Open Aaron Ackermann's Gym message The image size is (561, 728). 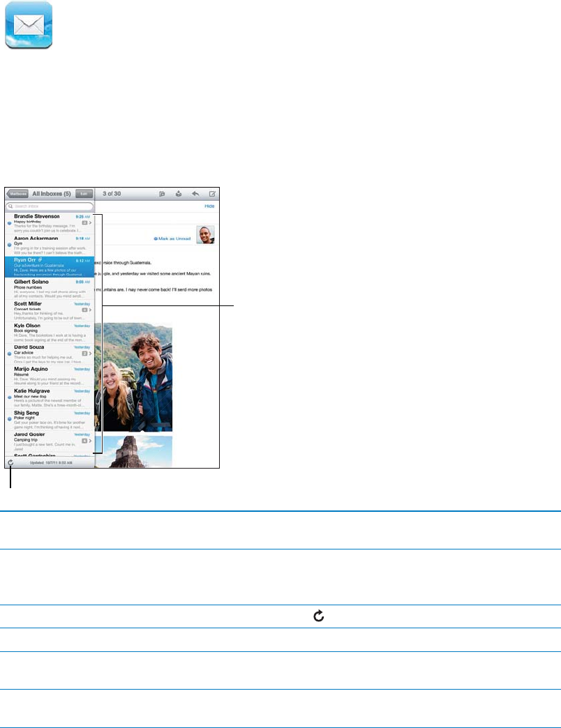tap(50, 245)
